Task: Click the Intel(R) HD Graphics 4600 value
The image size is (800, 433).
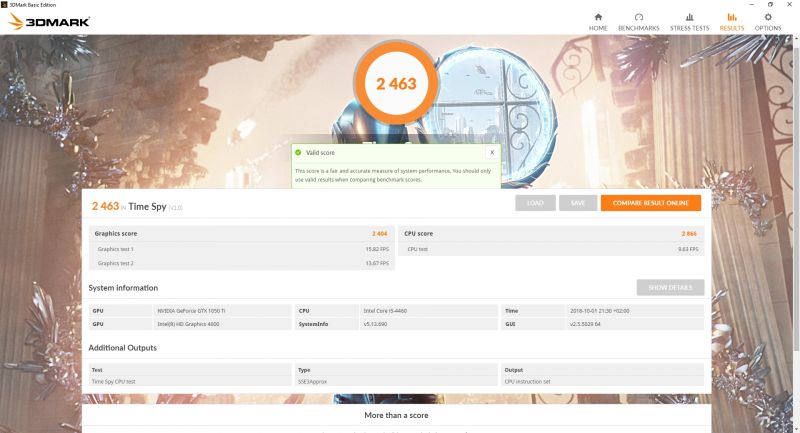Action: tap(188, 324)
